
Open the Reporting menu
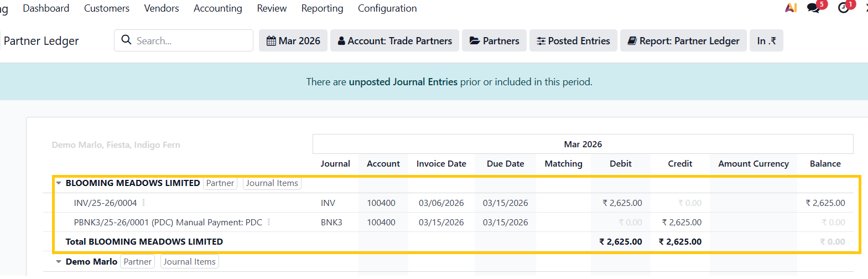(x=322, y=8)
